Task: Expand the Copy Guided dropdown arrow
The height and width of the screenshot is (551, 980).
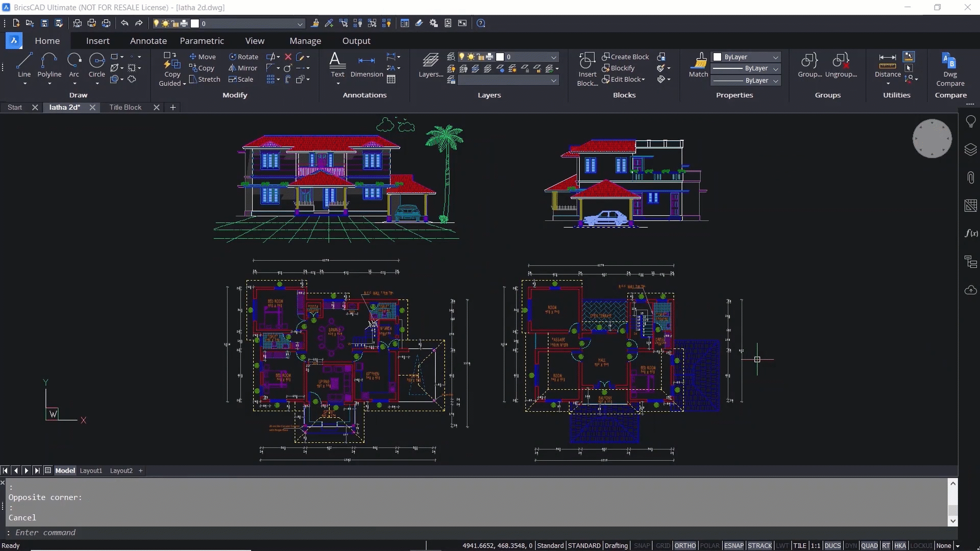Action: [184, 84]
